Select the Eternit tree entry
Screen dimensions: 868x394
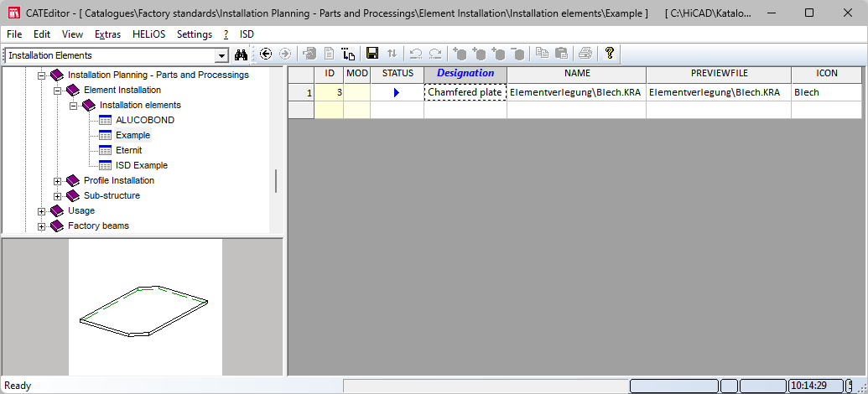129,151
